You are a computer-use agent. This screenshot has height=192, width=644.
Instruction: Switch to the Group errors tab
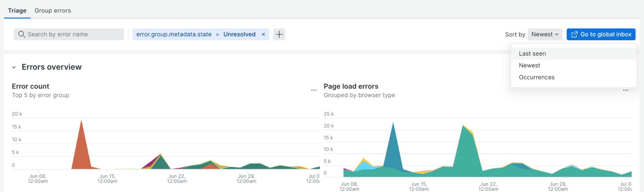click(x=53, y=11)
